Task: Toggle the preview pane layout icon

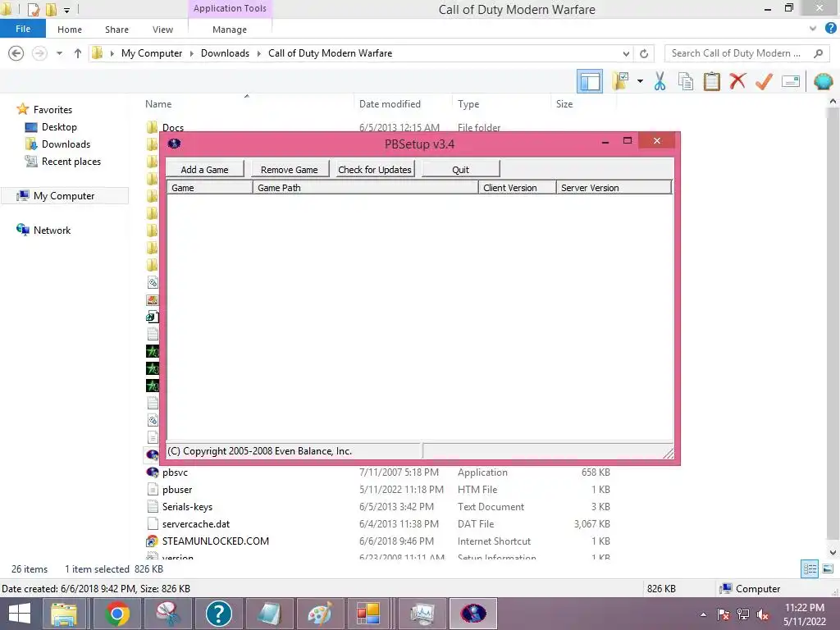Action: [x=590, y=81]
